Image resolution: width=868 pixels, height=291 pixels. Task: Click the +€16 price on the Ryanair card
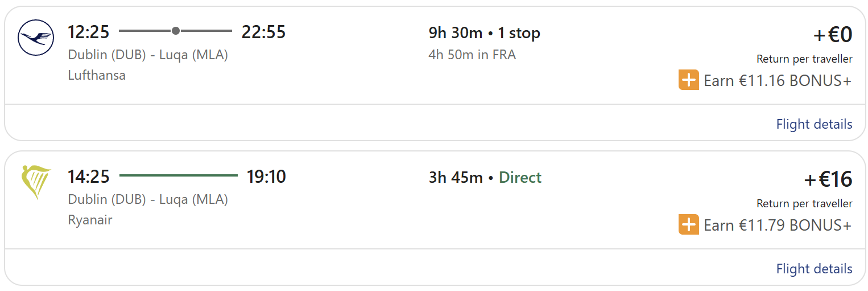tap(828, 180)
